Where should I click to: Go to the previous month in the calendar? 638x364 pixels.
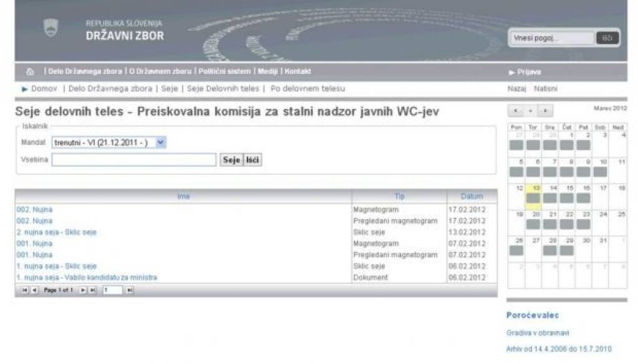coord(515,111)
